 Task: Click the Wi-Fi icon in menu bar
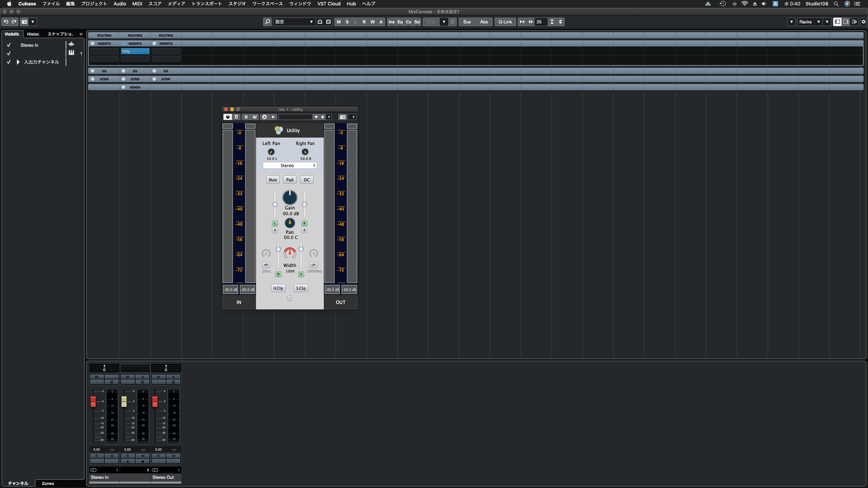(x=745, y=4)
